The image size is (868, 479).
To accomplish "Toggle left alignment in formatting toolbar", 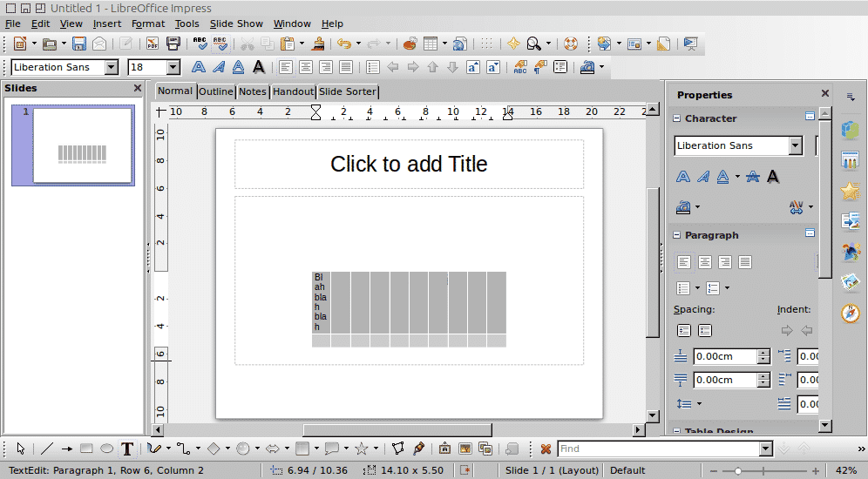I will (x=286, y=67).
